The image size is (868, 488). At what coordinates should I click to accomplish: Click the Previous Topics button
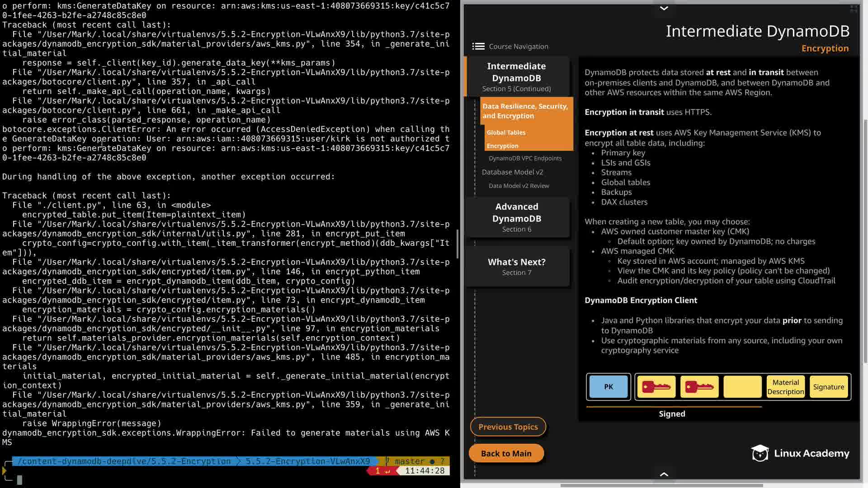click(508, 427)
